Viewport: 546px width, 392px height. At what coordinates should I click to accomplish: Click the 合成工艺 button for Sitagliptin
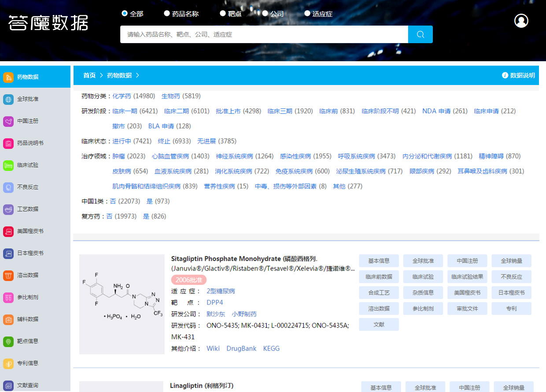379,292
